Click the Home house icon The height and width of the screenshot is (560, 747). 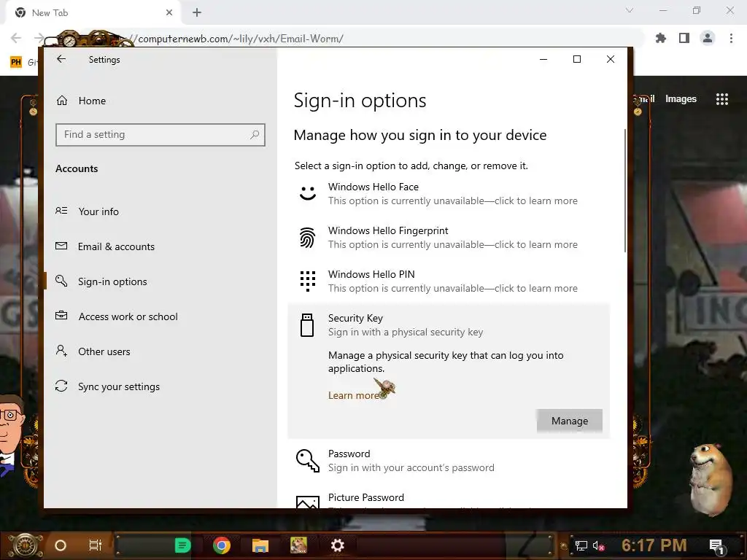point(62,100)
